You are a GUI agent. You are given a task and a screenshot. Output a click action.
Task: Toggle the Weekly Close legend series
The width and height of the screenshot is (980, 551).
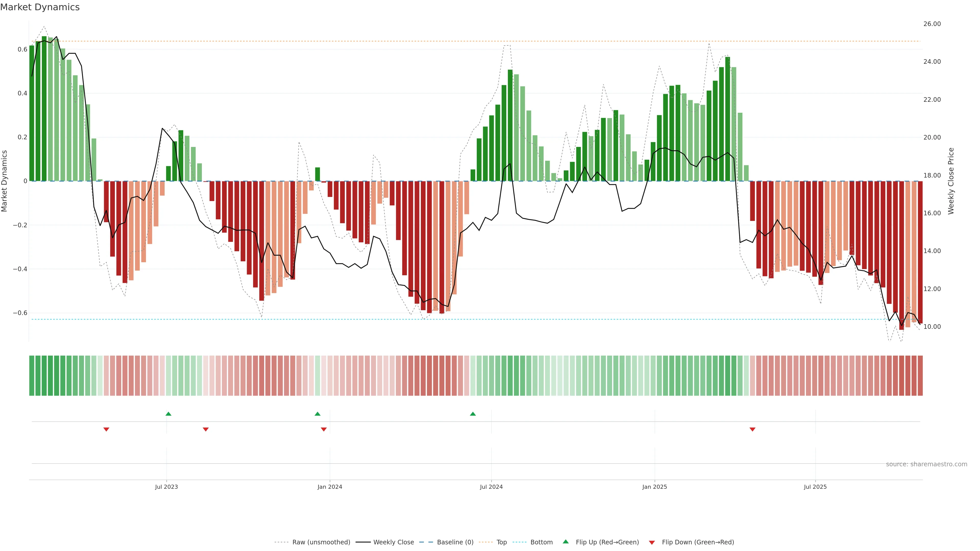click(x=393, y=542)
